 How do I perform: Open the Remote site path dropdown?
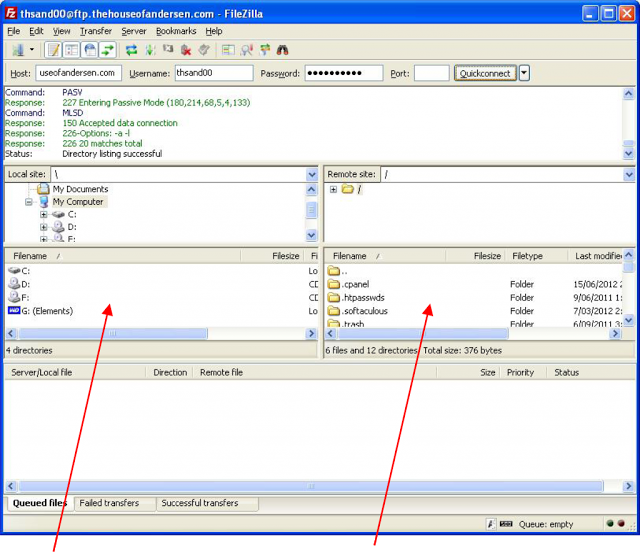629,175
